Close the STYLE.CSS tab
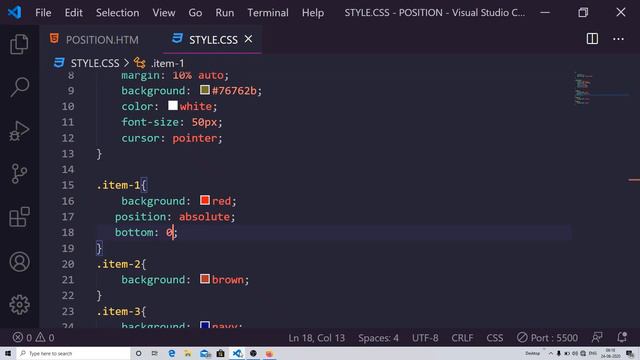 (248, 39)
